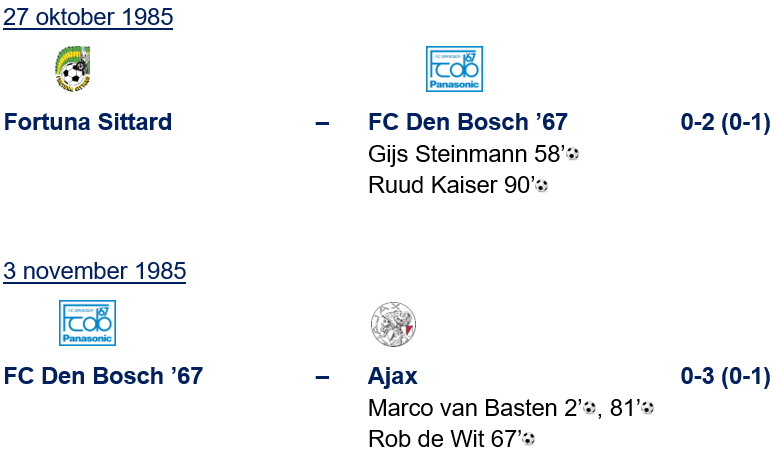The width and height of the screenshot is (774, 457).
Task: Select the Fortuna Sittard team name
Action: pyautogui.click(x=88, y=123)
